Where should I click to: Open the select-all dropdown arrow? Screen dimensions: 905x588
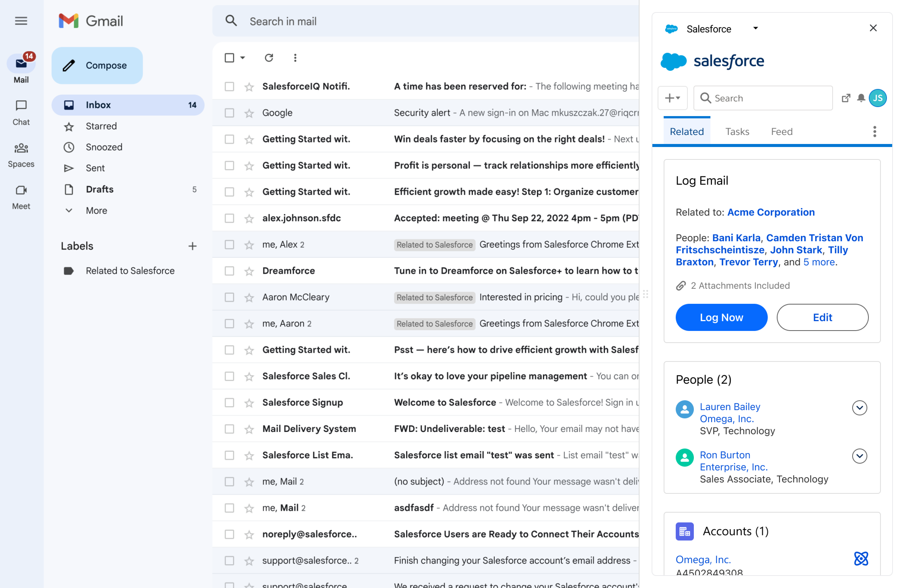[x=243, y=58]
